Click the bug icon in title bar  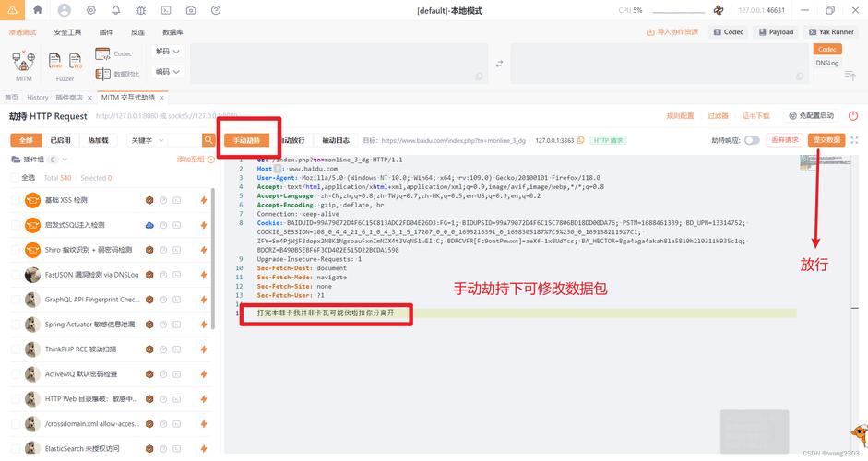(140, 10)
